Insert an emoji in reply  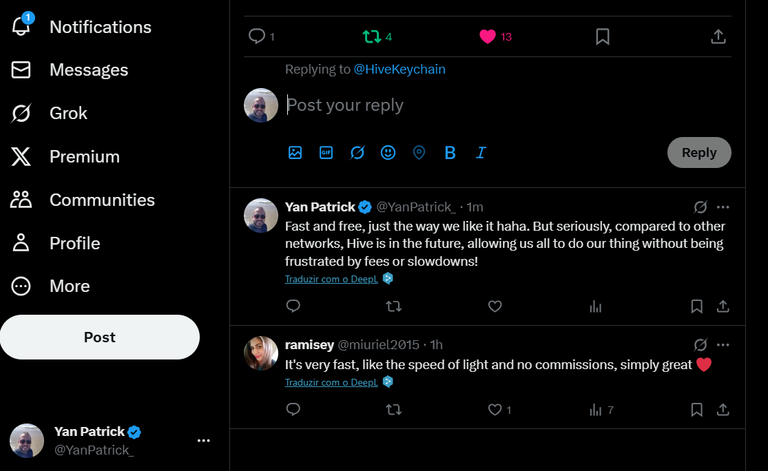coord(388,153)
